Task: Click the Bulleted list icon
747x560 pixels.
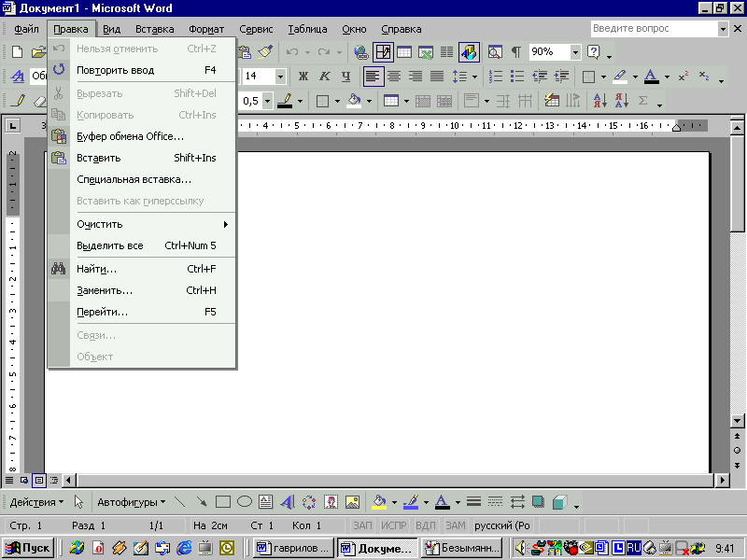Action: pyautogui.click(x=517, y=77)
